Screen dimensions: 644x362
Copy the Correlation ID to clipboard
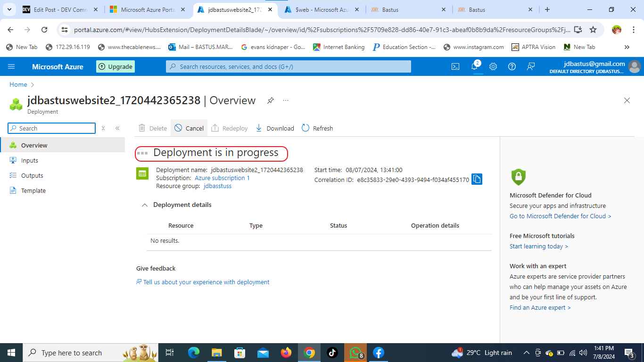point(477,179)
